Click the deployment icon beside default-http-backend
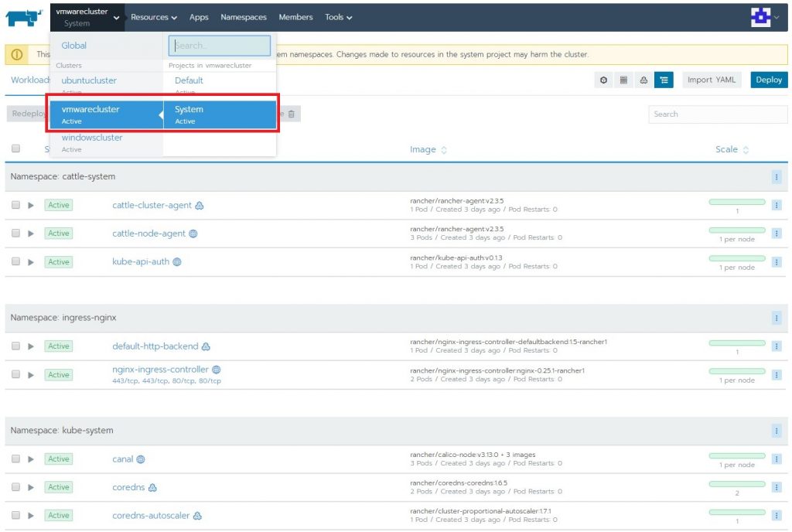 click(206, 346)
